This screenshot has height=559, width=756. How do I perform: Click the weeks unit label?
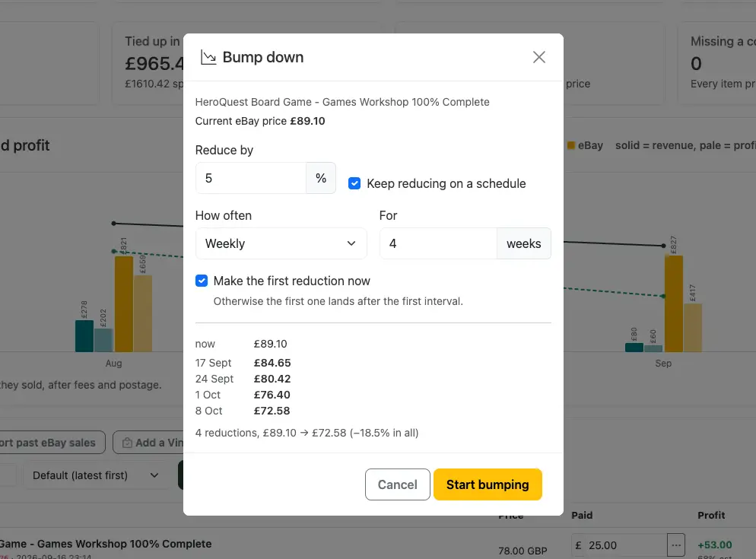[523, 243]
